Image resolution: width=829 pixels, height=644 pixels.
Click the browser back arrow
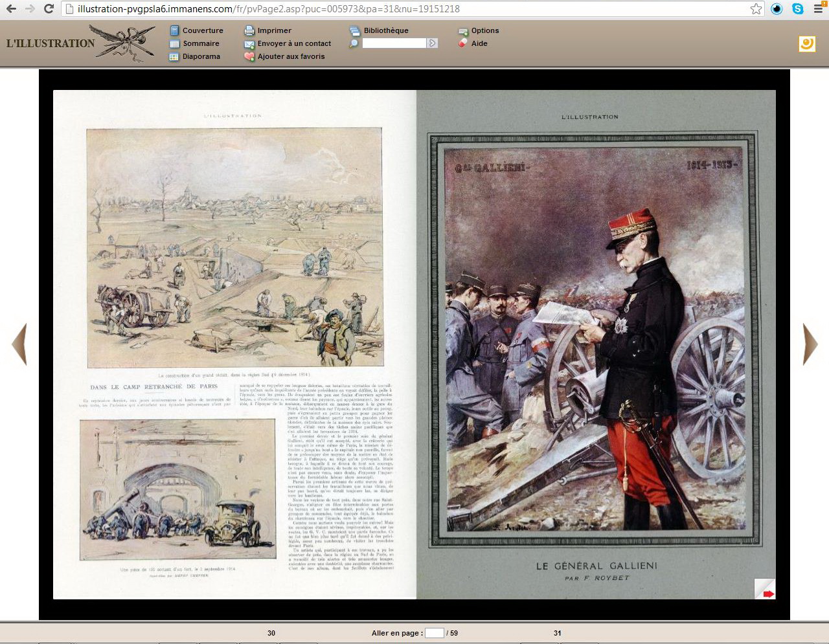11,9
